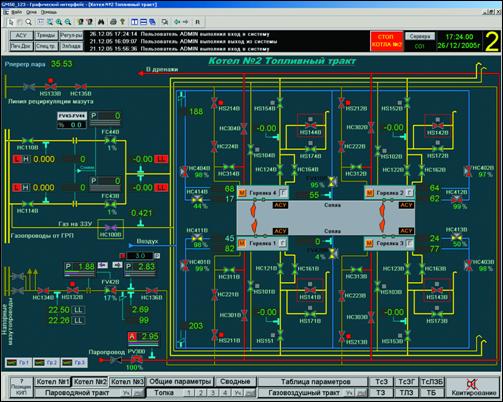This screenshot has width=503, height=402.
Task: Click M mode button of Горелка 2
Action: coord(369,193)
